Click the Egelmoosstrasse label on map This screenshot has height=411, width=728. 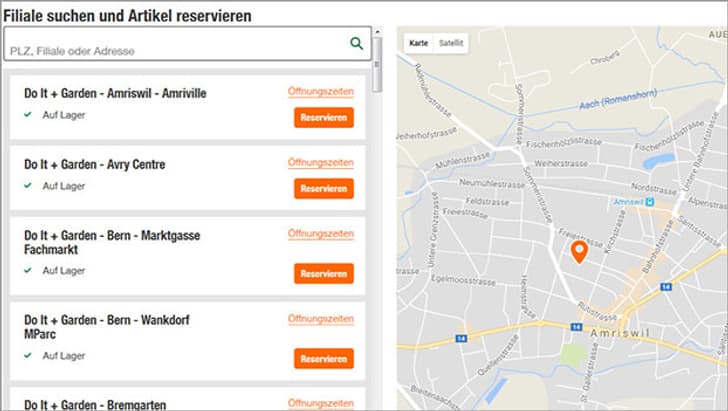point(463,280)
